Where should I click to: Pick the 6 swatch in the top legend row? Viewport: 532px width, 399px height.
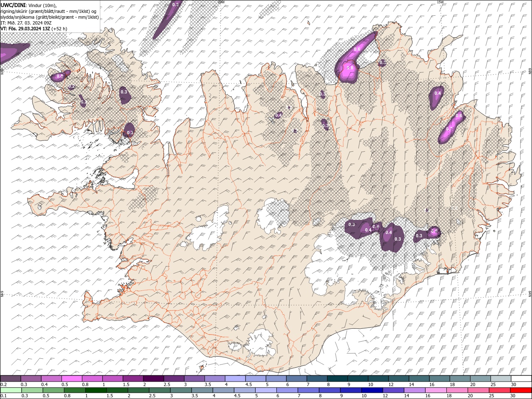coord(296,379)
